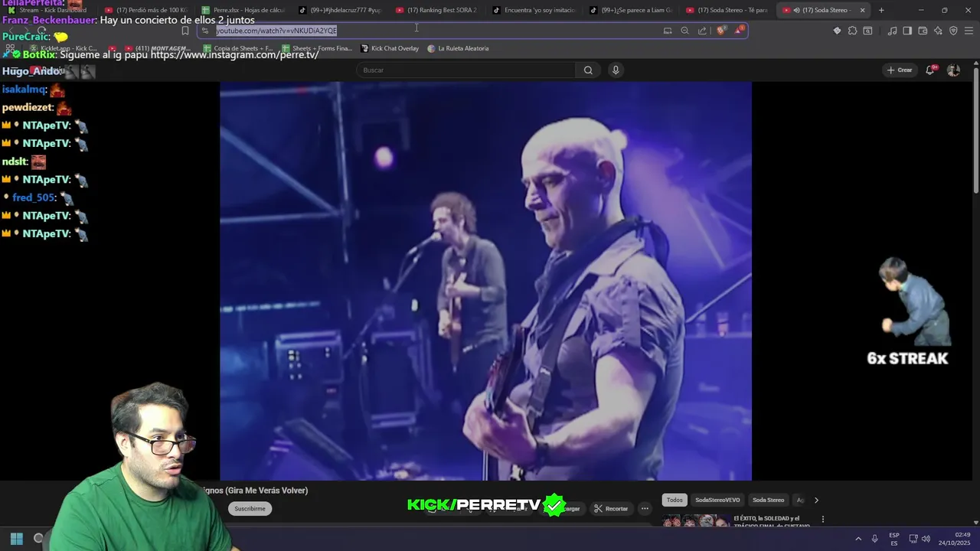Open the Windows Start menu

pyautogui.click(x=16, y=539)
